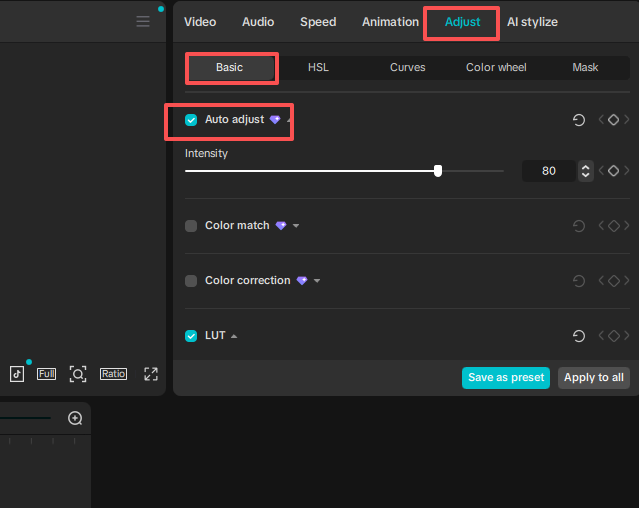The width and height of the screenshot is (639, 508).
Task: Expand the Color match section arrow
Action: tap(296, 226)
